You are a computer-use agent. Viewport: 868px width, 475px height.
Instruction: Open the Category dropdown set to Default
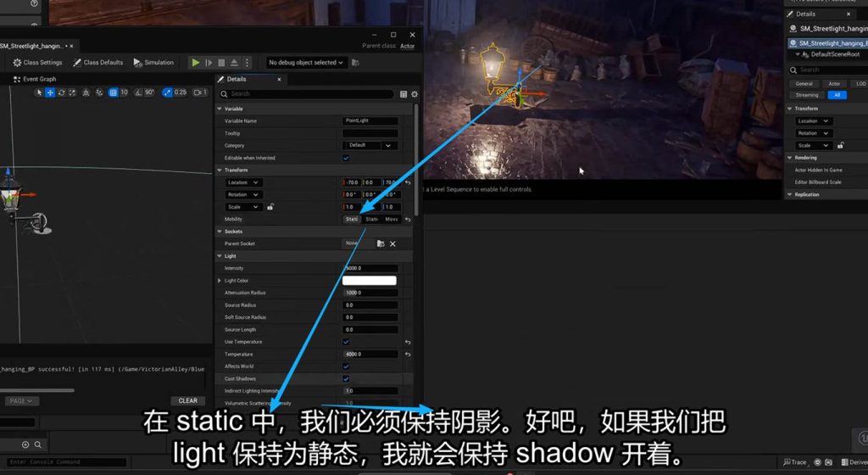coord(370,145)
